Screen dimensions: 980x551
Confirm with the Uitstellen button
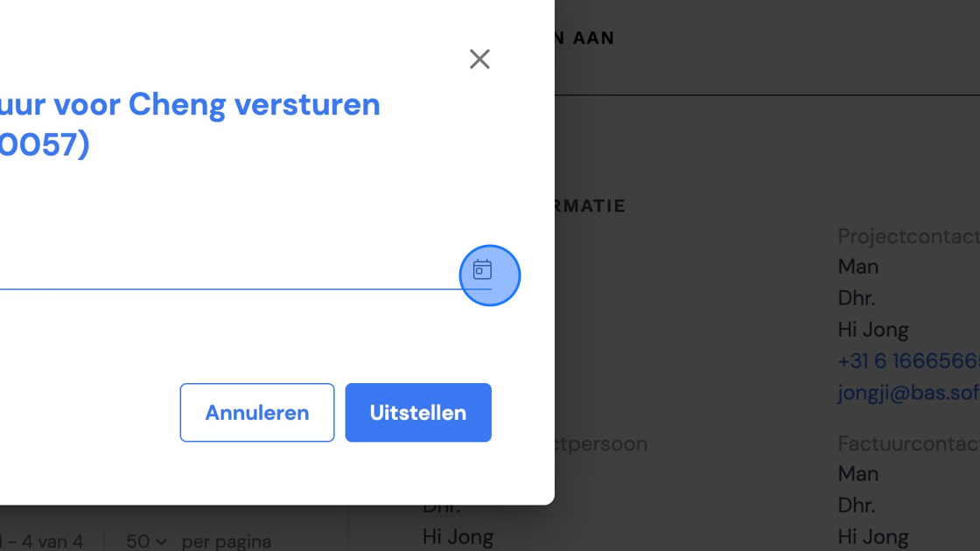(x=418, y=412)
